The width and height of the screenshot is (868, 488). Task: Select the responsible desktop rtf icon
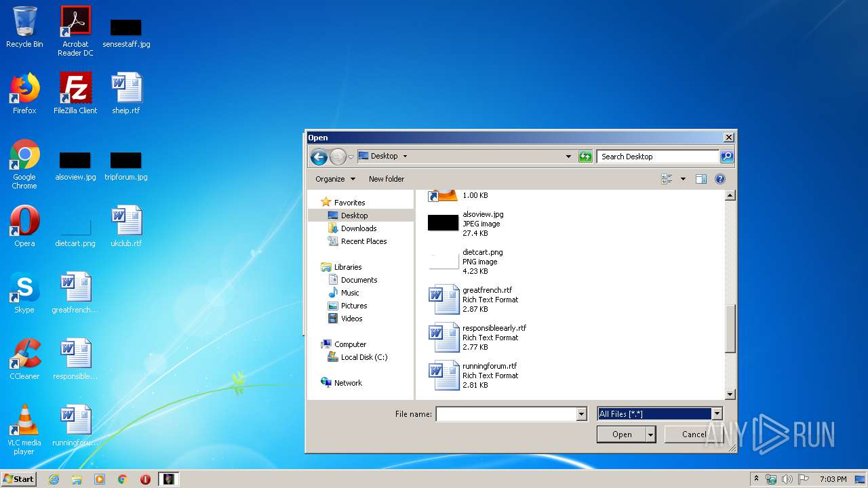tap(75, 359)
